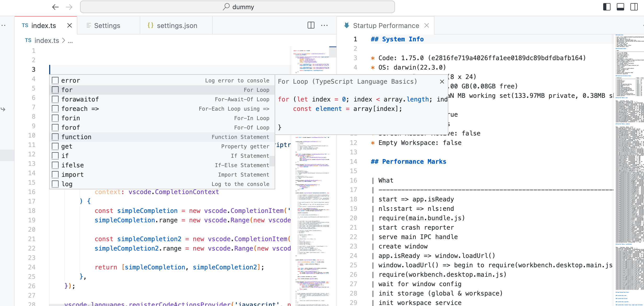Viewport: 644px width, 306px height.
Task: Check the checkbox next to the for suggestion
Action: coord(55,90)
